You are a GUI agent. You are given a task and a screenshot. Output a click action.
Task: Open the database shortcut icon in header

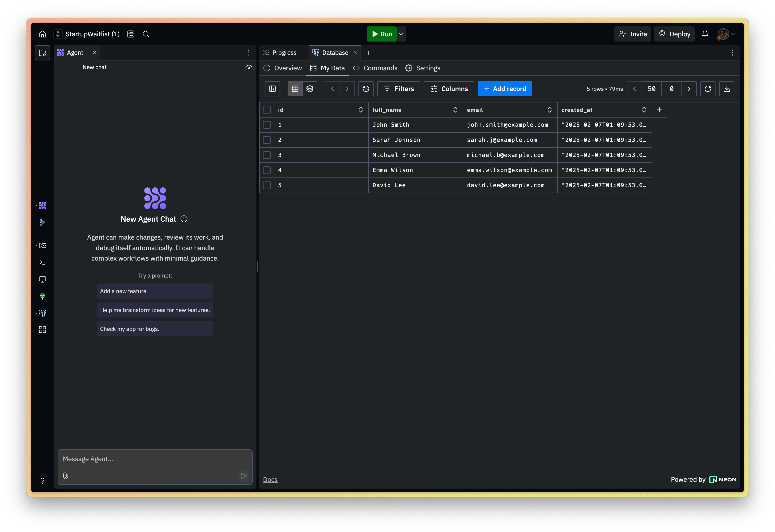tap(131, 34)
